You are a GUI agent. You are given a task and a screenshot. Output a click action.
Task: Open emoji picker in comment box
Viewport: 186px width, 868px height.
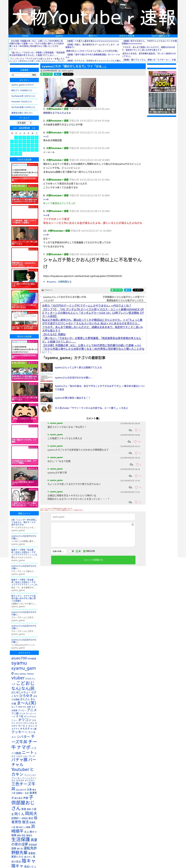tap(133, 525)
